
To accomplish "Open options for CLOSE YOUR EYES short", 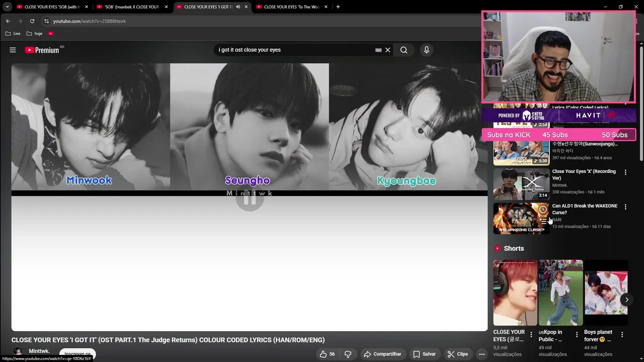I will click(x=531, y=334).
